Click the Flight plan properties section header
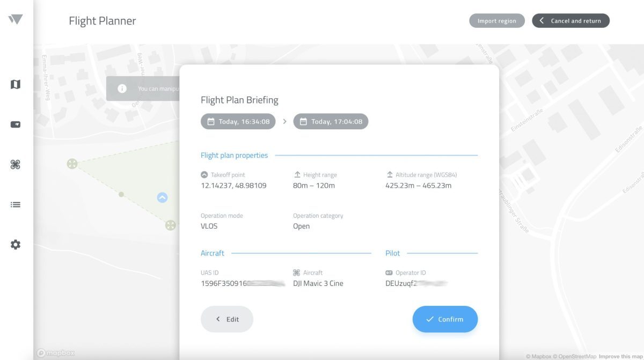The width and height of the screenshot is (644, 360). pyautogui.click(x=235, y=155)
